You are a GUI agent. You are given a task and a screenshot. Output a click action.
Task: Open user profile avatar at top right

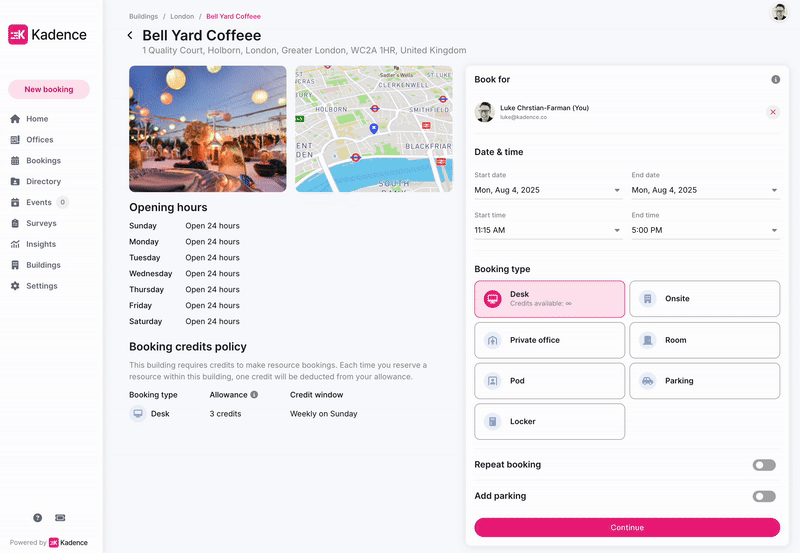(779, 12)
